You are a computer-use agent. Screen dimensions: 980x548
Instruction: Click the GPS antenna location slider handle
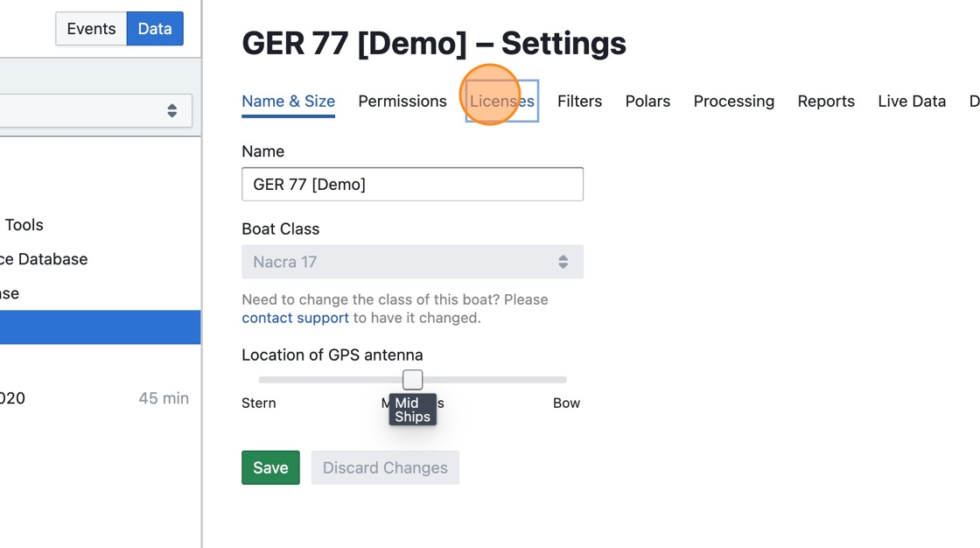pyautogui.click(x=412, y=380)
